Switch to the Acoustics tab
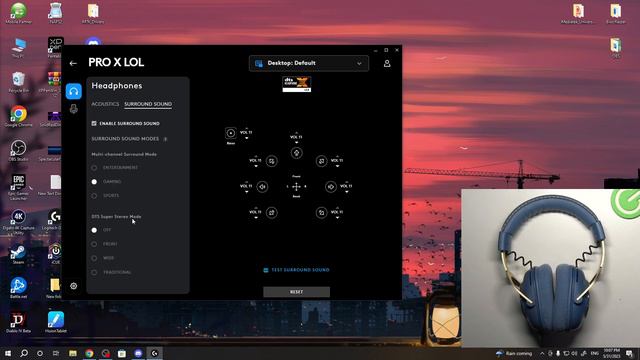The width and height of the screenshot is (640, 360). click(x=105, y=104)
